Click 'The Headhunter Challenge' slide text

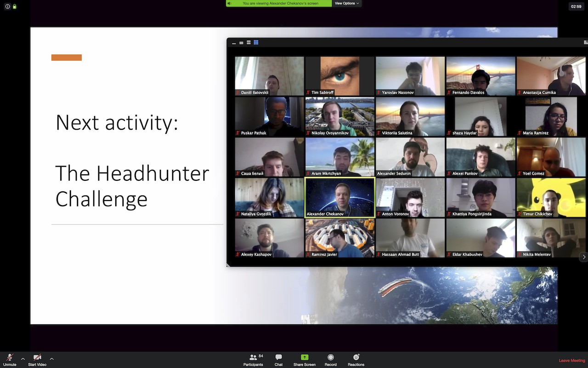(132, 186)
